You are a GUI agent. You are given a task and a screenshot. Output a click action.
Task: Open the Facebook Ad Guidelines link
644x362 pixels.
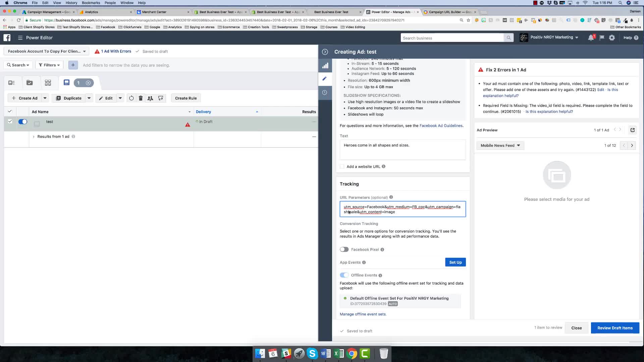point(441,126)
